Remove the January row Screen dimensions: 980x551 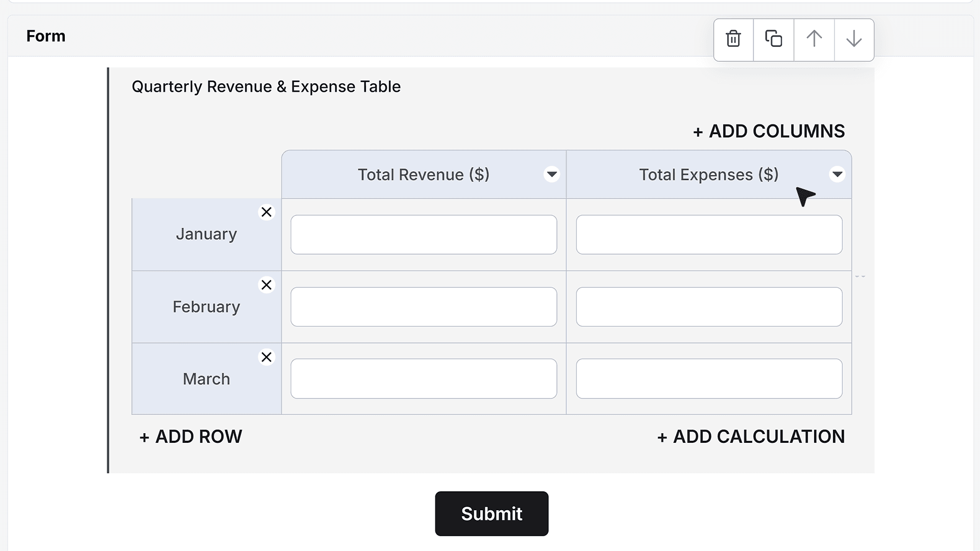[x=266, y=212]
